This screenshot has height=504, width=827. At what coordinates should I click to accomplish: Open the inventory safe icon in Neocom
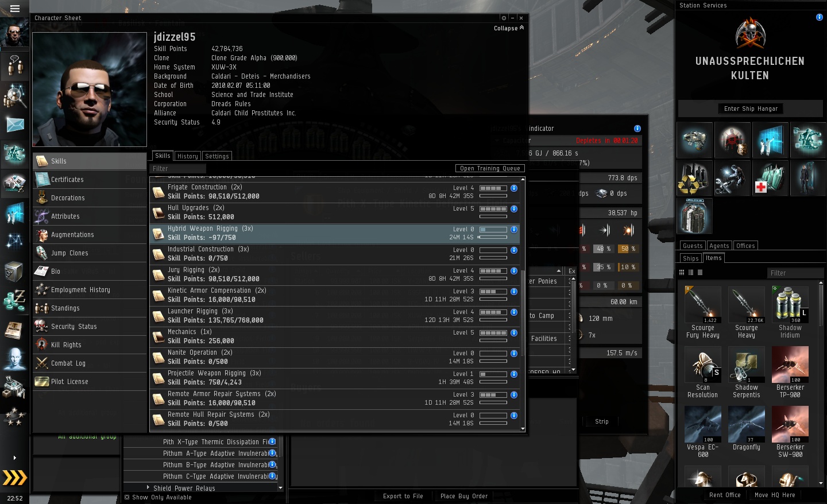click(x=15, y=272)
